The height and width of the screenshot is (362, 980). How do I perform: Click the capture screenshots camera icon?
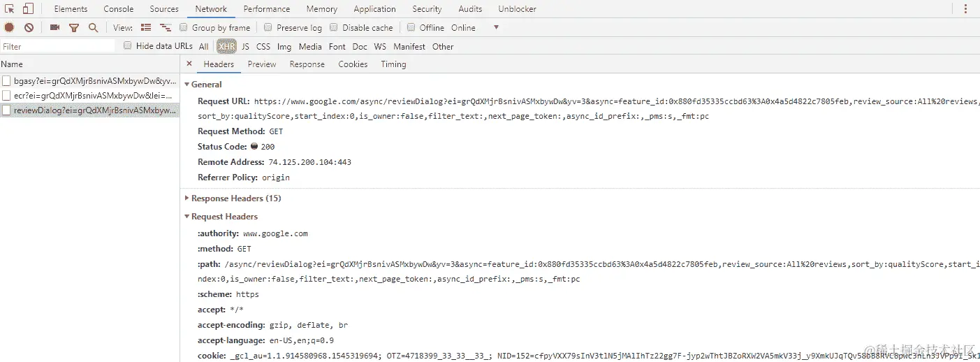54,28
